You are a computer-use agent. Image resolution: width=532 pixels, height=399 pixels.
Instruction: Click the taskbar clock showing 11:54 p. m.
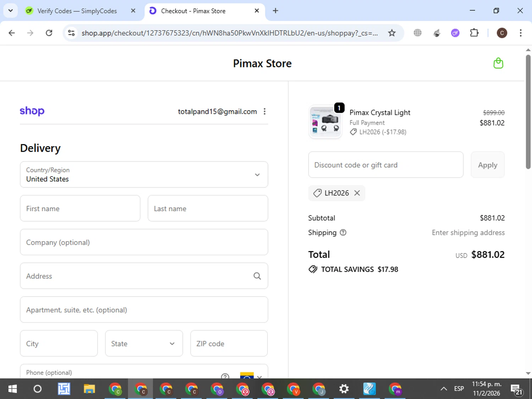point(487,389)
